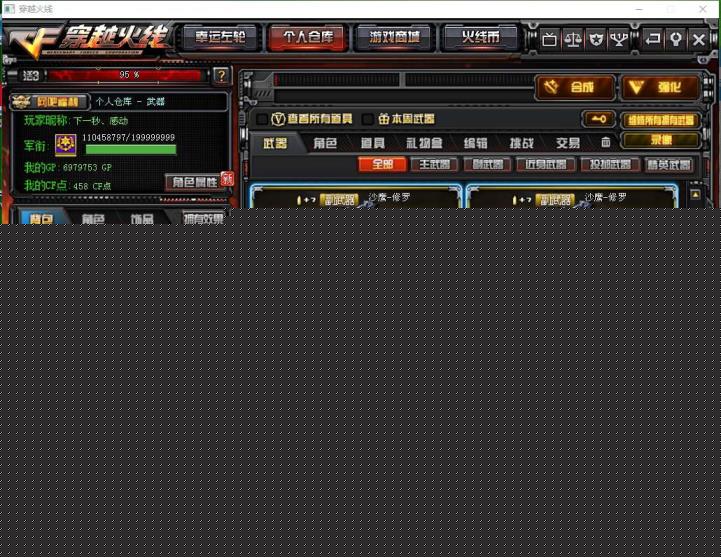
Task: Open the star shield badge icon
Action: coord(596,39)
